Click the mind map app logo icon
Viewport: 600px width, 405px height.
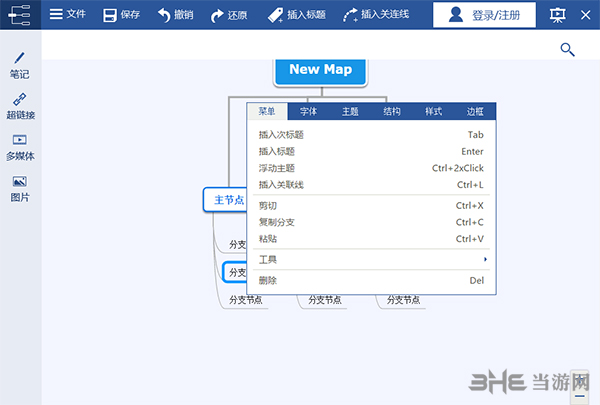pyautogui.click(x=20, y=15)
